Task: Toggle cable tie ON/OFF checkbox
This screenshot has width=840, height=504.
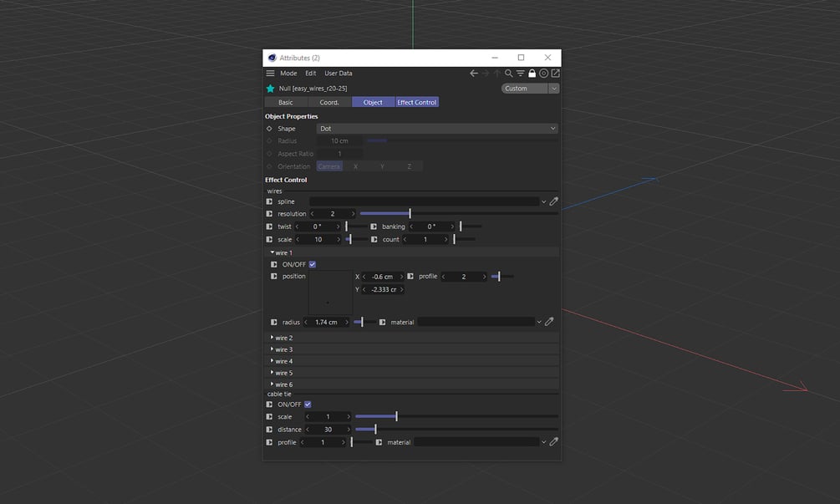Action: [308, 405]
